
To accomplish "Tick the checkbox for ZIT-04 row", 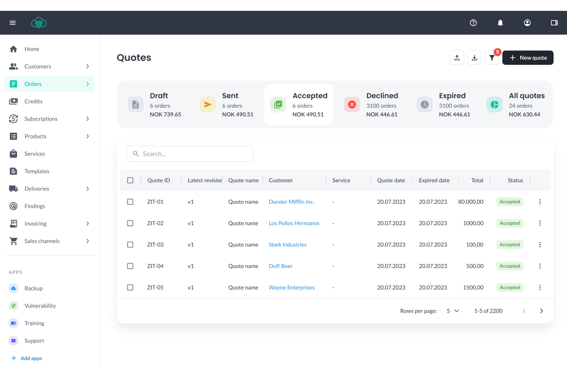I will [x=130, y=266].
